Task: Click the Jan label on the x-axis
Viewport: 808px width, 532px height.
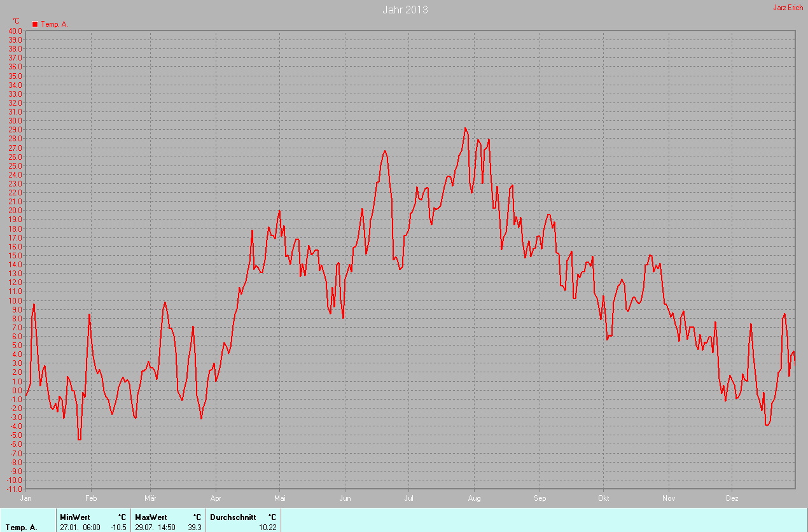Action: (x=26, y=498)
